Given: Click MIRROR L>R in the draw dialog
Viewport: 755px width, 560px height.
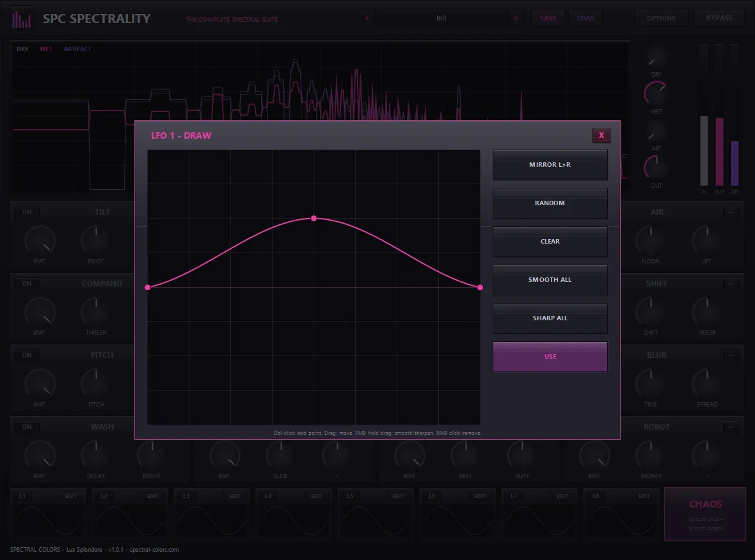Looking at the screenshot, I should [x=550, y=165].
